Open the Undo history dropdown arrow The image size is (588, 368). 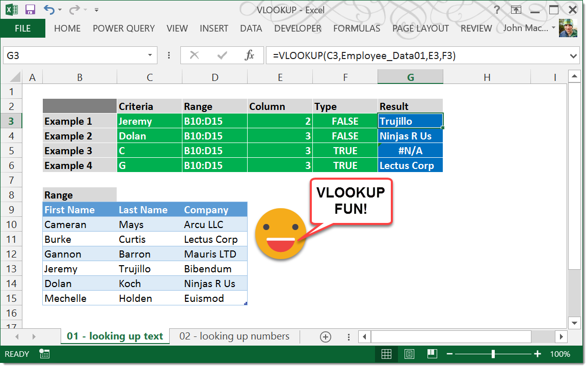coord(60,10)
